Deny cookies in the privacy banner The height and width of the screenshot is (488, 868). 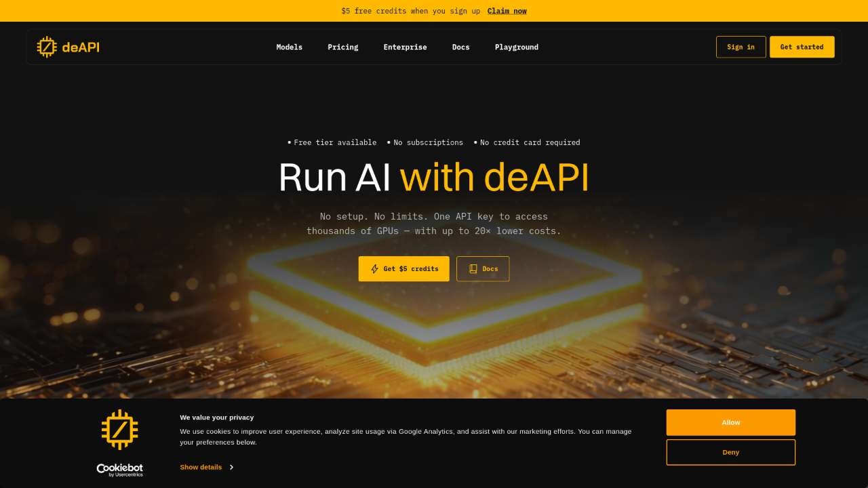731,452
